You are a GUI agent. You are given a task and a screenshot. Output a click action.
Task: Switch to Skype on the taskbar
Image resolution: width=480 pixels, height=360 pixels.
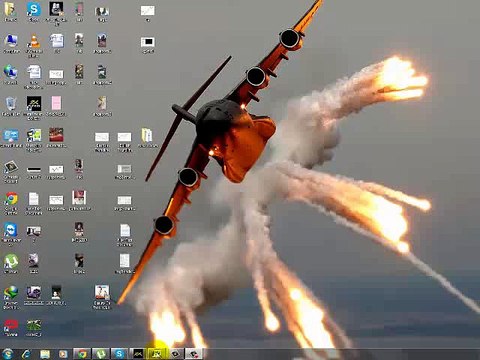click(x=119, y=354)
